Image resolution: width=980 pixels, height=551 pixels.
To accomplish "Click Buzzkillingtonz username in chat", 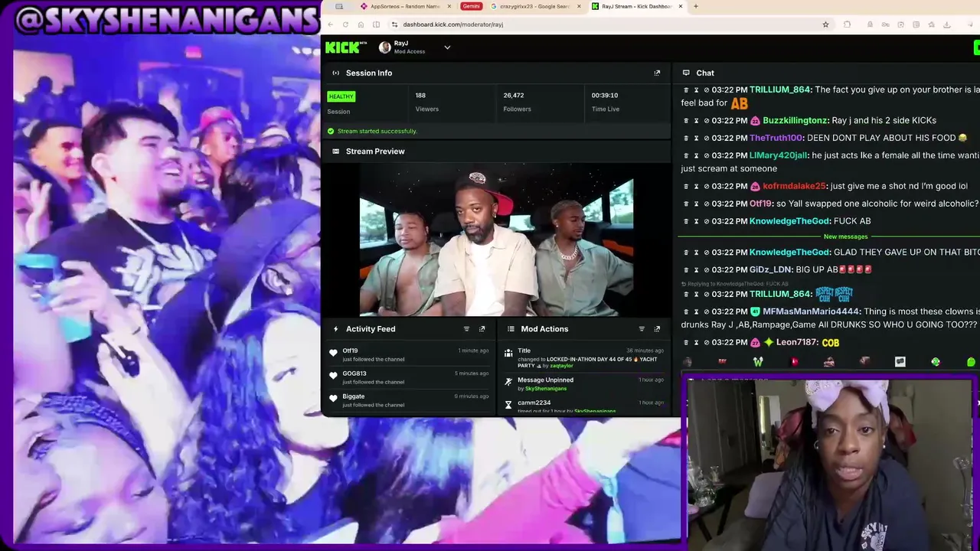I will [795, 121].
